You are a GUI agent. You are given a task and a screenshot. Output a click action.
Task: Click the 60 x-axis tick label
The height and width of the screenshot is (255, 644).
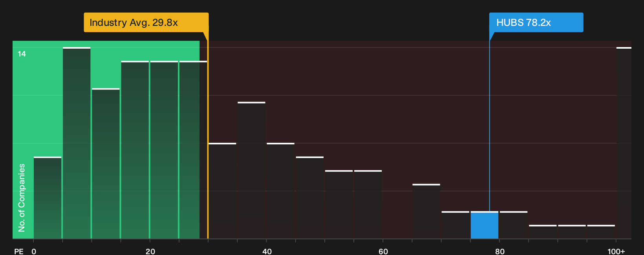tap(383, 251)
